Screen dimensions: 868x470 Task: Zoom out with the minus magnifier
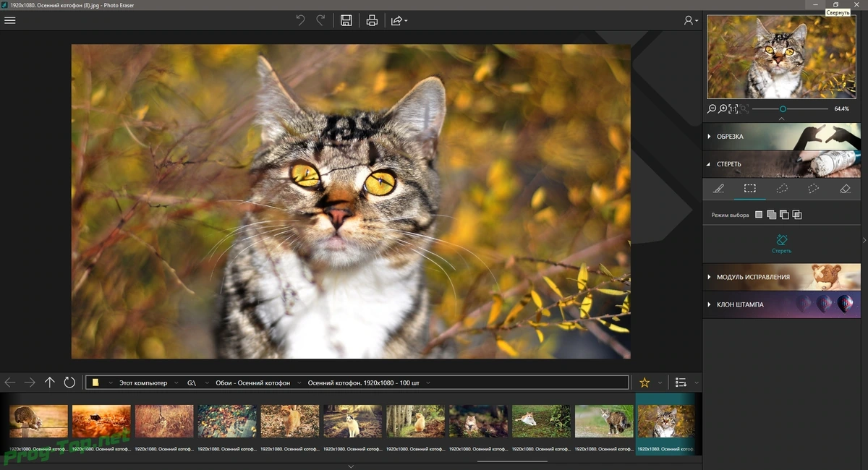pyautogui.click(x=712, y=108)
